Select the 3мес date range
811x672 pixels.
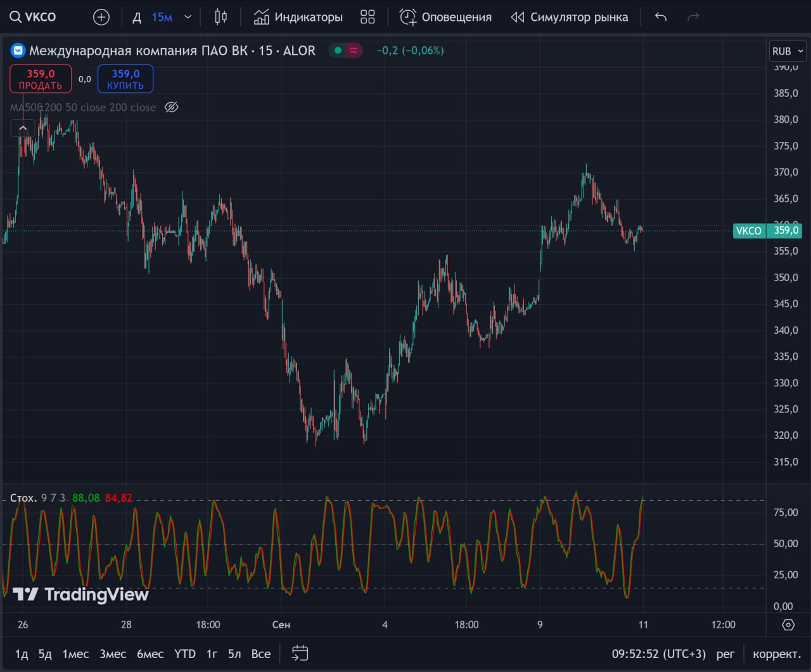coord(113,654)
